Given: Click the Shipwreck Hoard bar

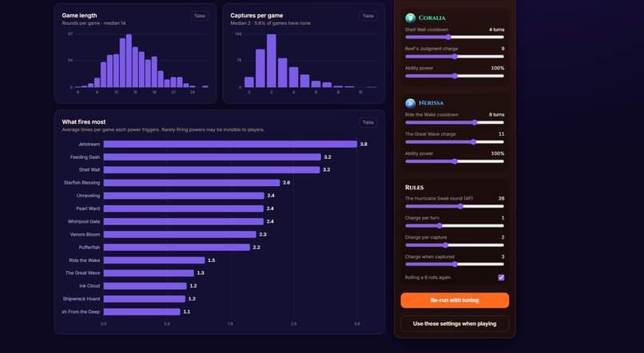Looking at the screenshot, I should [144, 299].
